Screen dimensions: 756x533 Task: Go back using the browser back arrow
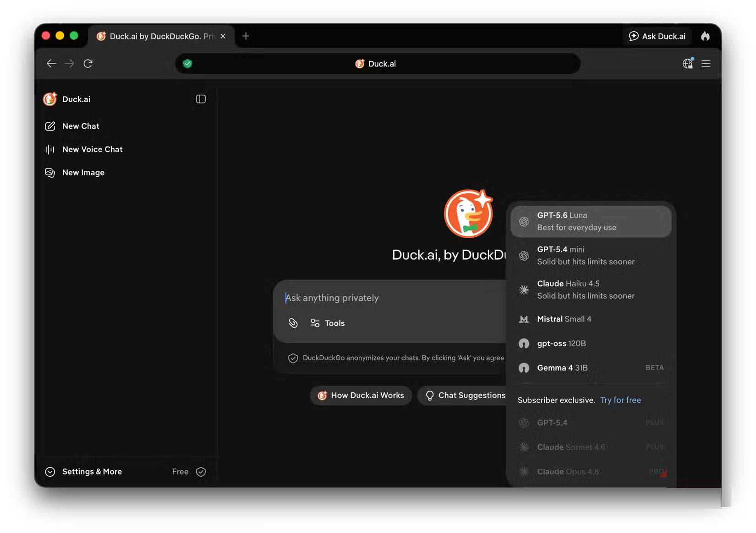coord(51,64)
